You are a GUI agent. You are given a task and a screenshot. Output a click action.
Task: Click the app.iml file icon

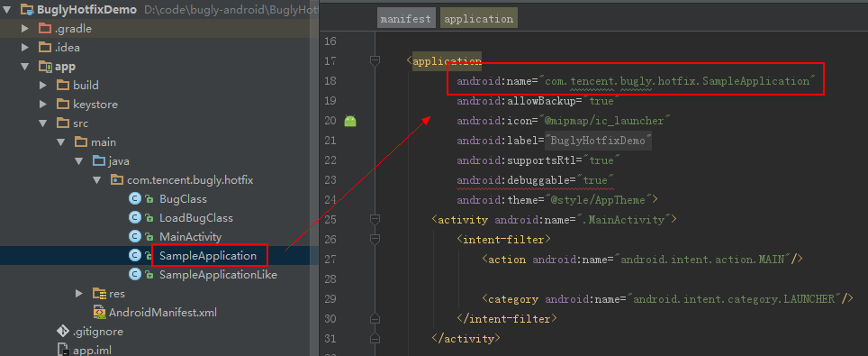pos(63,350)
